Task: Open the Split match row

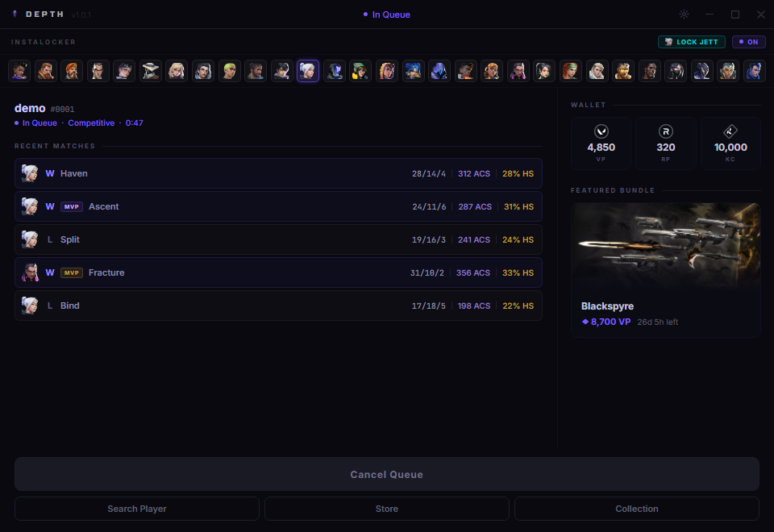Action: 278,239
